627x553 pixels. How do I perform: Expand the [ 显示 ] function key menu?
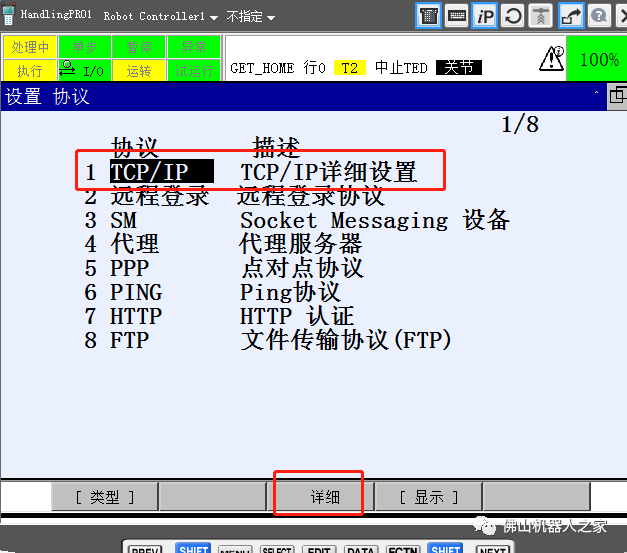point(429,497)
